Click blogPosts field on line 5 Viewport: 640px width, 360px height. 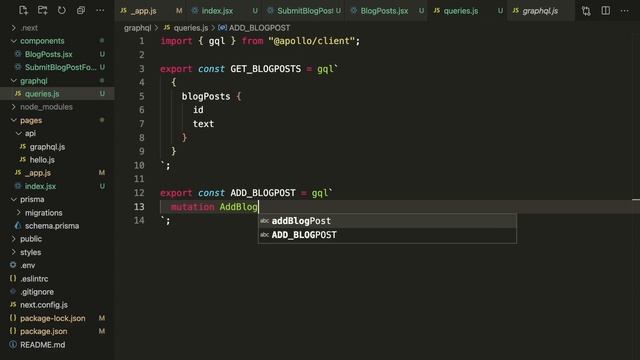(x=206, y=97)
